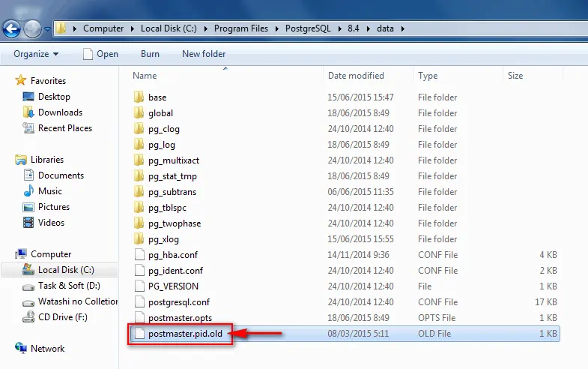Screen dimensions: 588x369
Task: Select Computer in the address breadcrumb
Action: (103, 28)
